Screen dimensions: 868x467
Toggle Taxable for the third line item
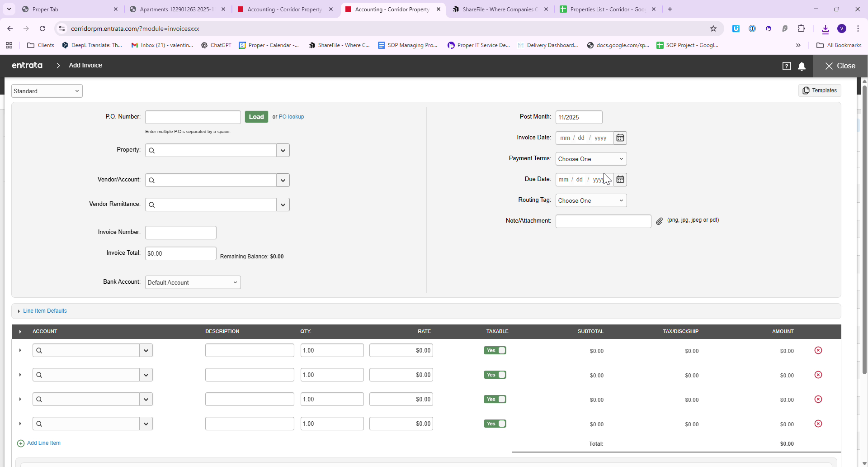click(495, 399)
